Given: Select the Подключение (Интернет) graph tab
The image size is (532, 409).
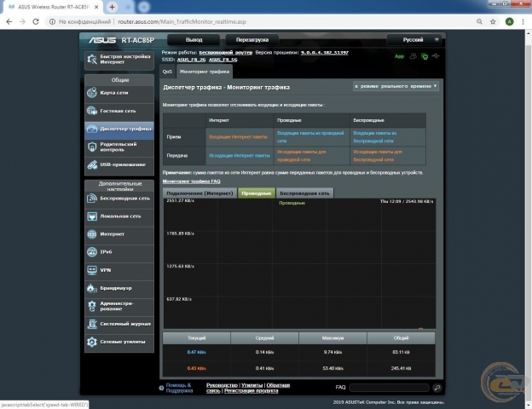Looking at the screenshot, I should (199, 193).
